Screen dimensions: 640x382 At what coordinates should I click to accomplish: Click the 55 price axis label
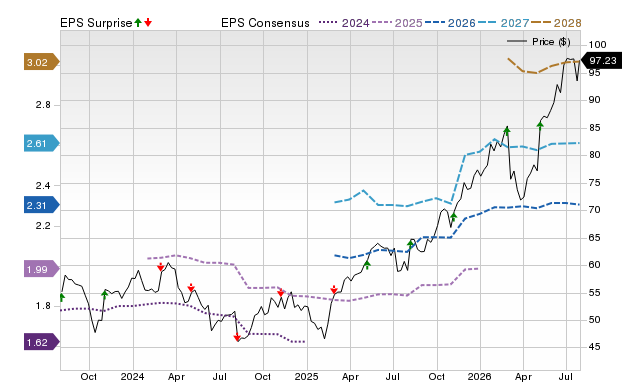tap(594, 293)
